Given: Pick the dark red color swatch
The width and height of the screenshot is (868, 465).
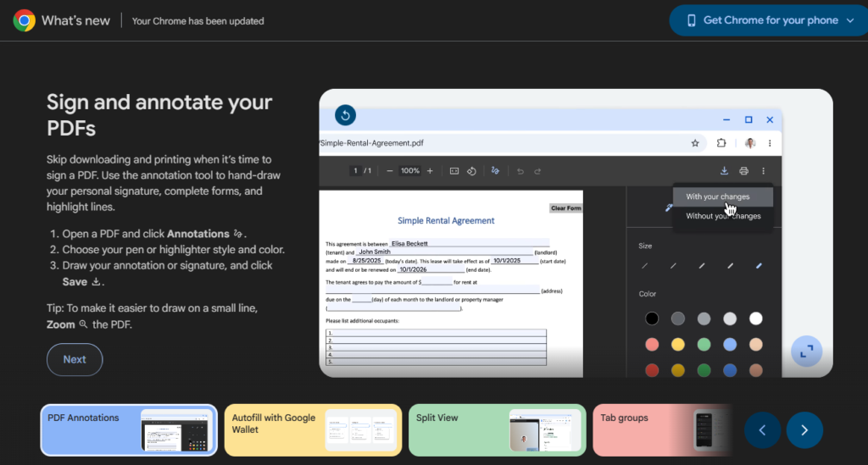Looking at the screenshot, I should (x=652, y=370).
